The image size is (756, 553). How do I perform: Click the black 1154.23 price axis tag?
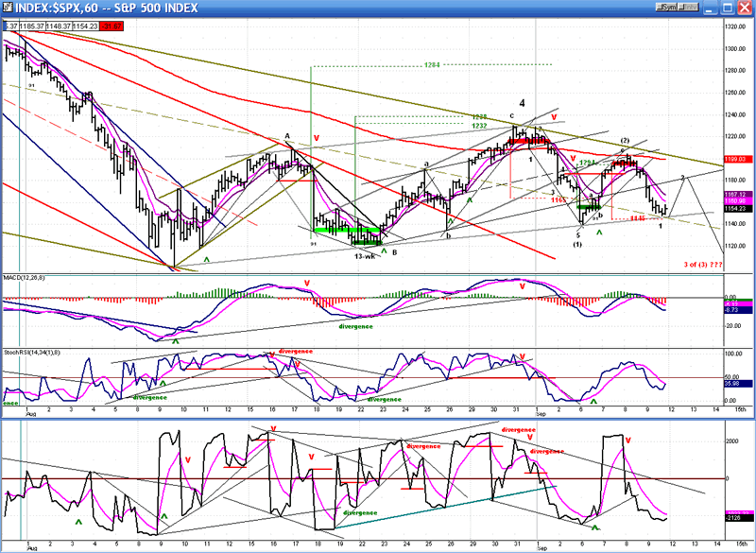tap(738, 208)
